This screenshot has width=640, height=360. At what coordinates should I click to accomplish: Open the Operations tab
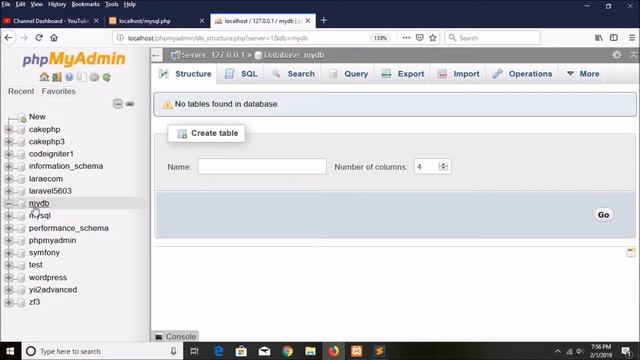[522, 74]
